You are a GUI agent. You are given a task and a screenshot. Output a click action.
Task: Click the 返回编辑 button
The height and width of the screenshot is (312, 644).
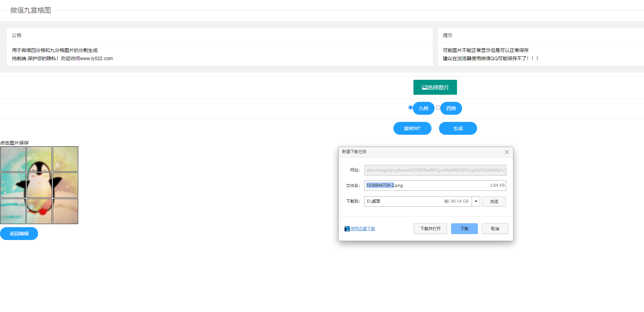(x=19, y=234)
